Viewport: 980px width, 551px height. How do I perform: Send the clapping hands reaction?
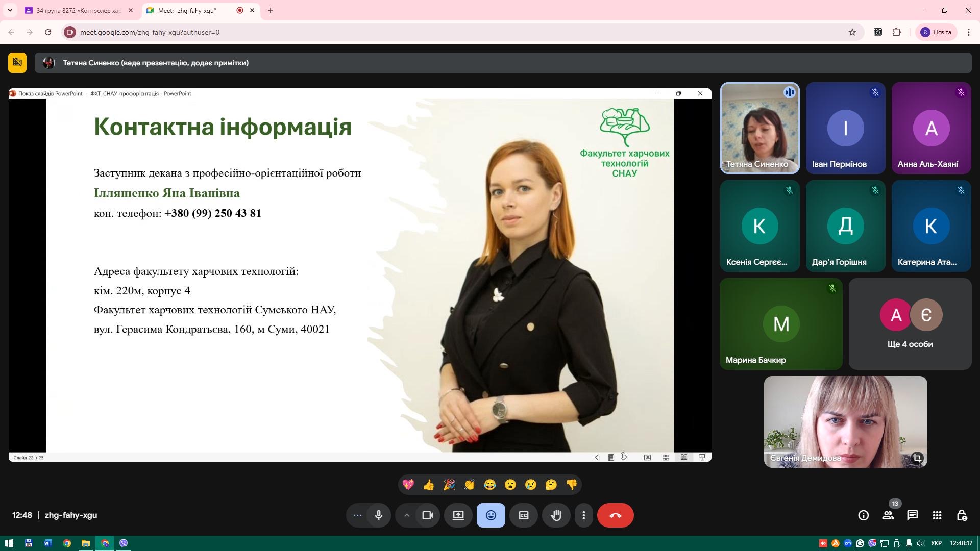pos(469,485)
